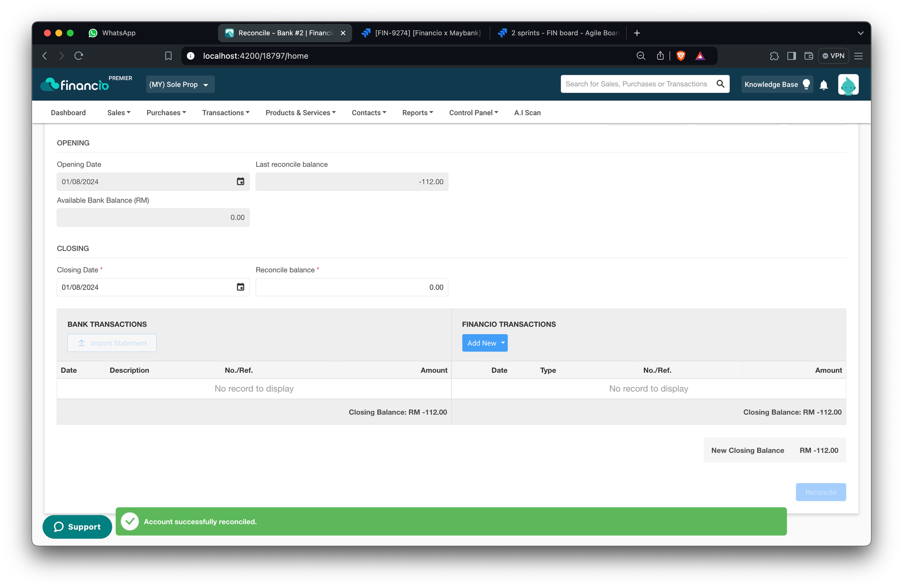Toggle the browser sidebar panel
This screenshot has width=903, height=588.
792,56
